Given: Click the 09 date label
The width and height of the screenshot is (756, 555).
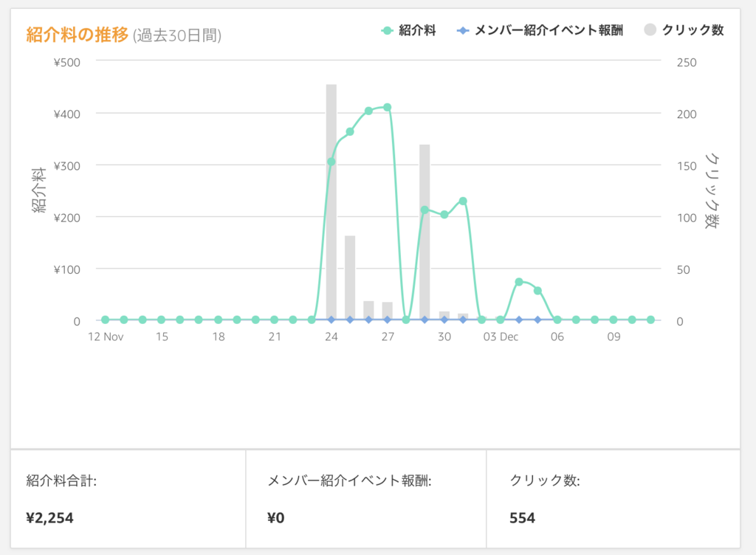Looking at the screenshot, I should (x=614, y=337).
